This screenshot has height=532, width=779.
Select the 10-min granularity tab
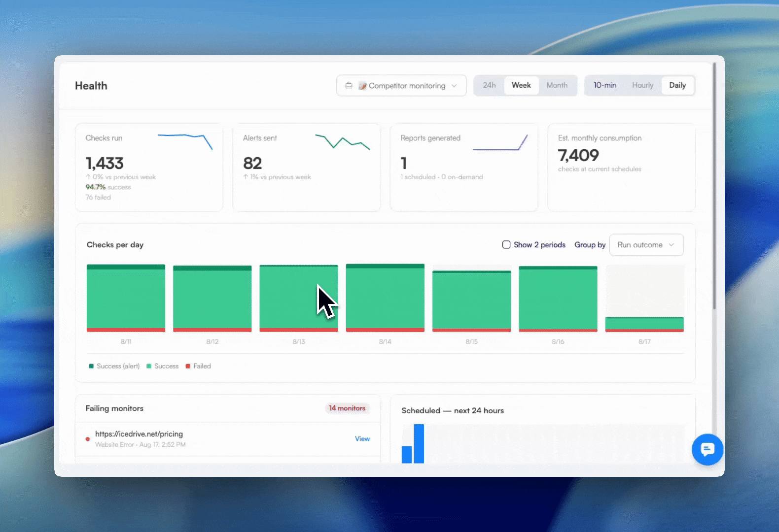point(605,85)
